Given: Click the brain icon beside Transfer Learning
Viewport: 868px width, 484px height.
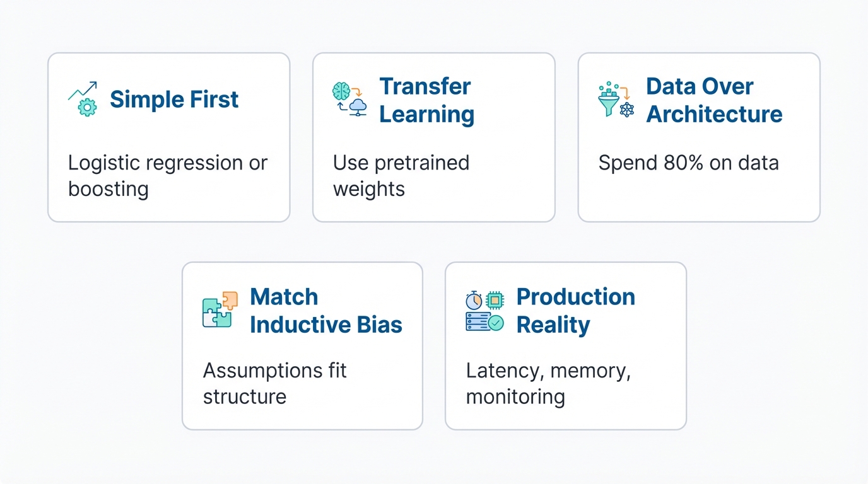Looking at the screenshot, I should pos(341,91).
